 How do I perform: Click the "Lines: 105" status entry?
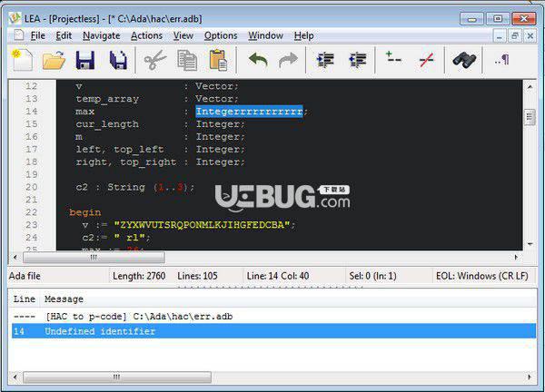(x=197, y=276)
